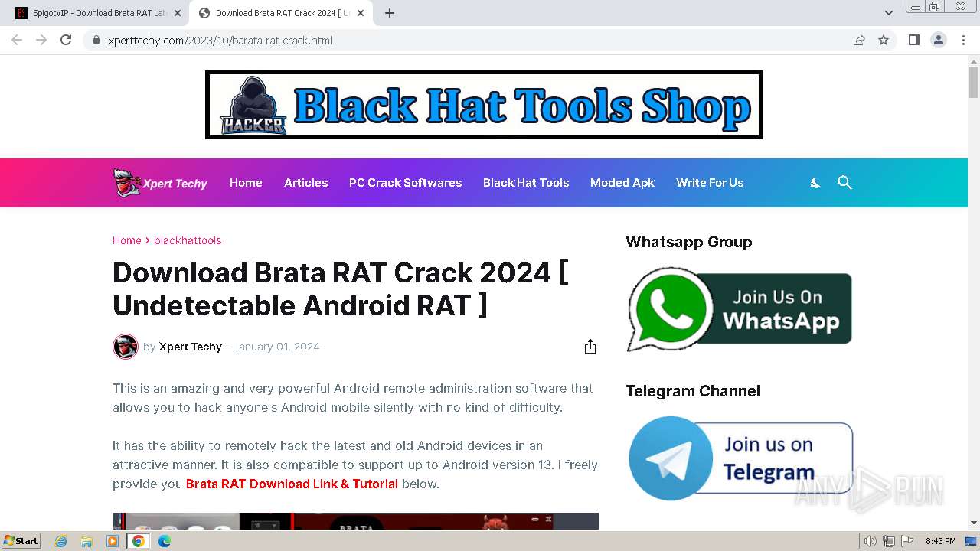
Task: Click the scrollbar up arrow
Action: 974,61
